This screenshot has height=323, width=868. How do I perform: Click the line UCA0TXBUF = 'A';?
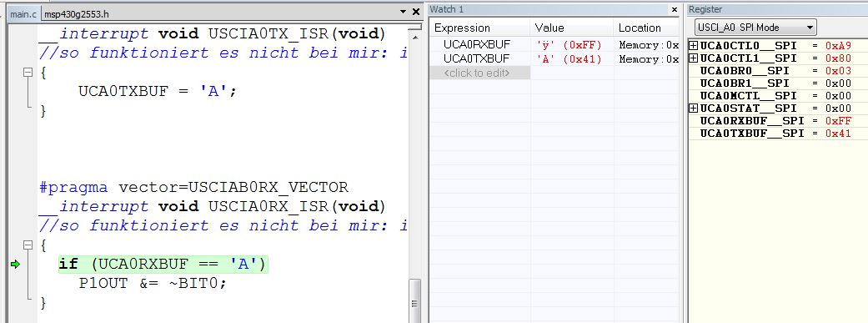point(158,92)
